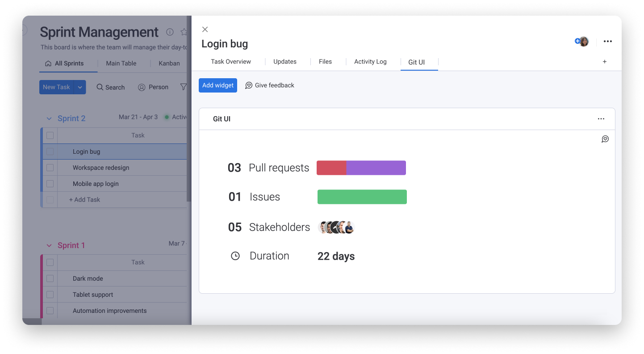Open the board info icon next to Sprint Management

click(x=169, y=32)
